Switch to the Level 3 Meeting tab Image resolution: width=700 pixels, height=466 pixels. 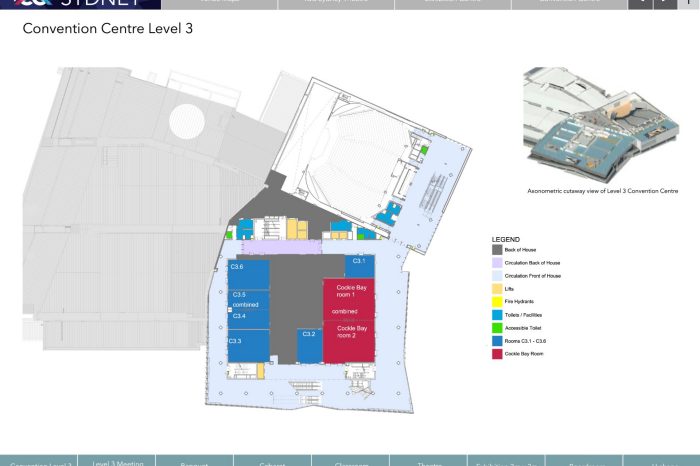click(118, 461)
